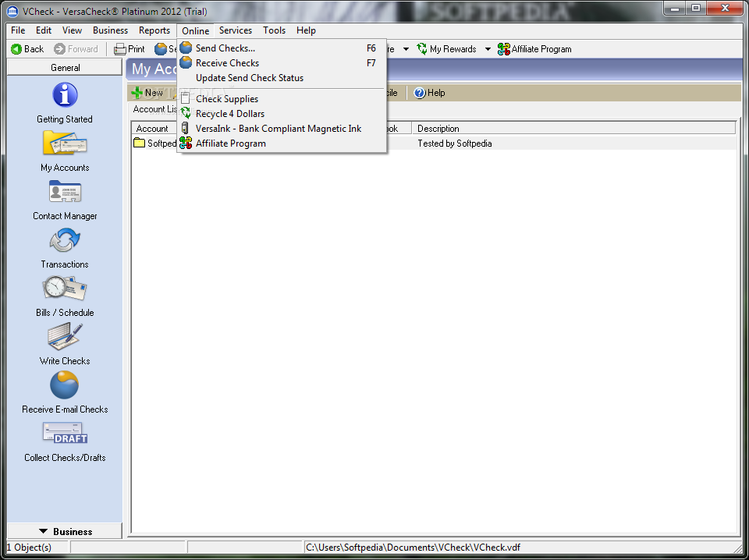
Task: Click '1 Object(s)' in the status bar
Action: 29,547
